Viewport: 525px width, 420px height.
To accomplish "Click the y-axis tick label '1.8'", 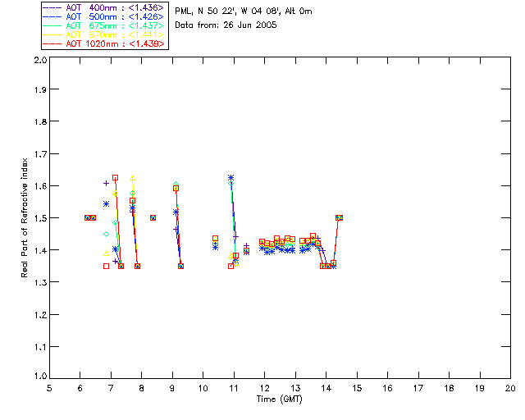I will tap(40, 121).
